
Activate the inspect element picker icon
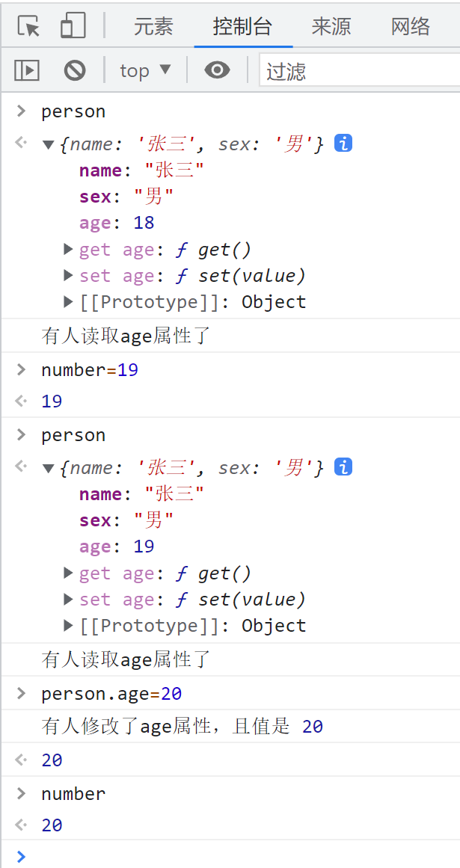coord(28,26)
